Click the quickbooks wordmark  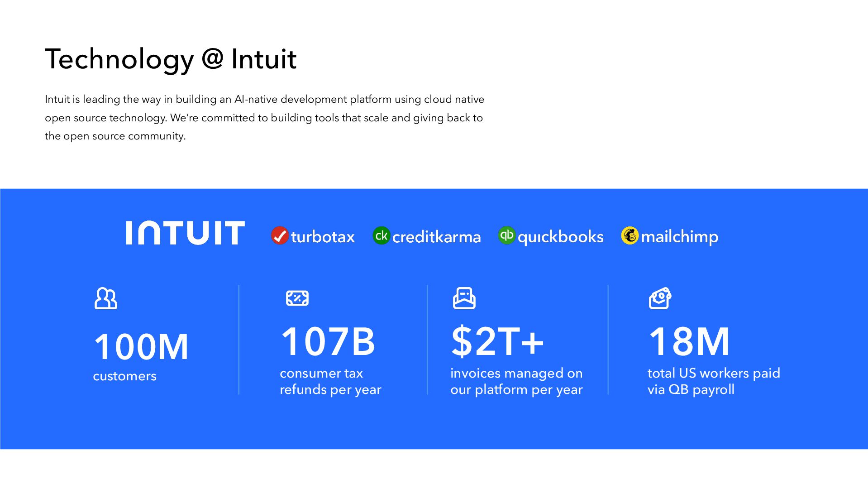560,237
